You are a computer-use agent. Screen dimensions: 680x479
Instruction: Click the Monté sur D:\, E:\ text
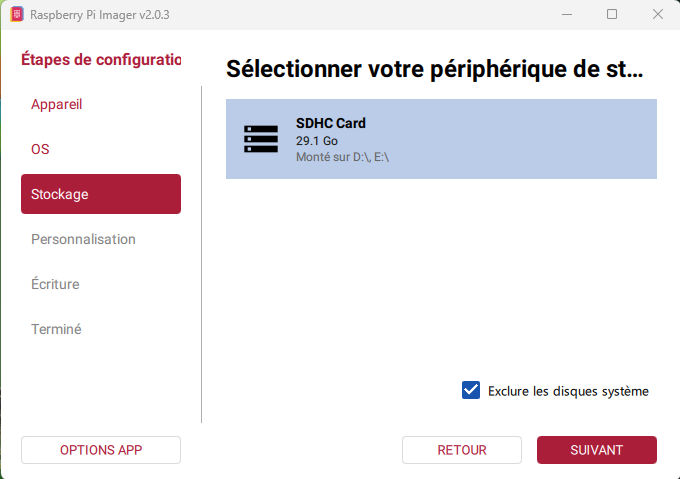(342, 157)
